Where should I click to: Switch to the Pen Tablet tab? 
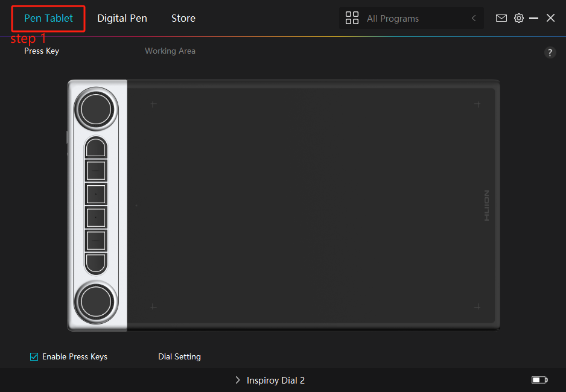[x=48, y=18]
